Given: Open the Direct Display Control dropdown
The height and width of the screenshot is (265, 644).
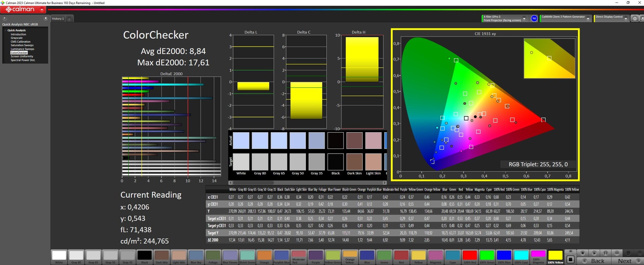Looking at the screenshot, I should pyautogui.click(x=626, y=18).
